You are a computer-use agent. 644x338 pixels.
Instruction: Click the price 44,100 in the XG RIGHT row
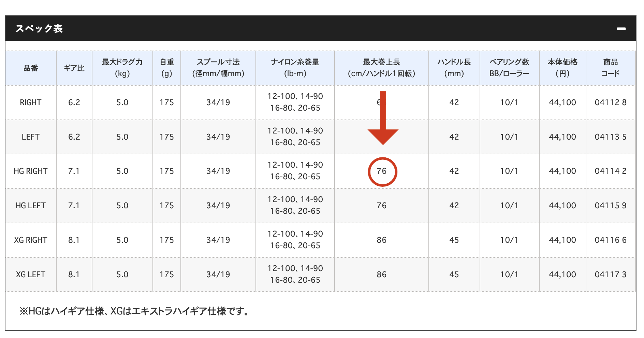(x=562, y=240)
